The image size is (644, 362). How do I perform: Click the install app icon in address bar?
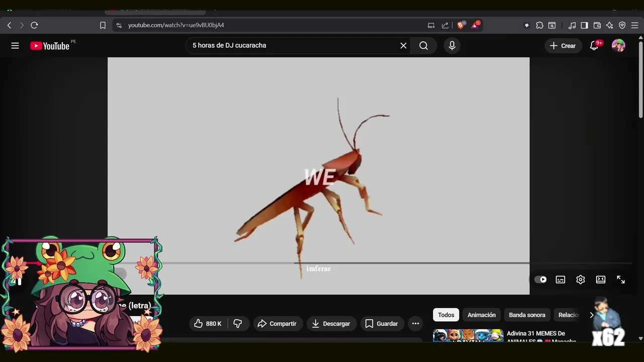pyautogui.click(x=431, y=25)
